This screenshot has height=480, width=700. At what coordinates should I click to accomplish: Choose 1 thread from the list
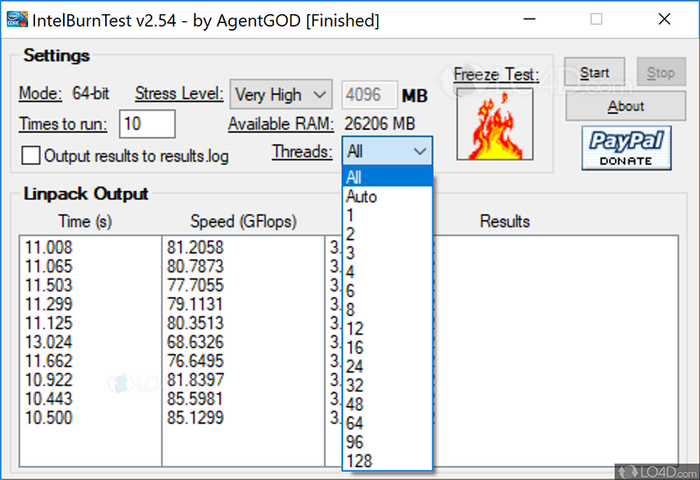coord(387,215)
